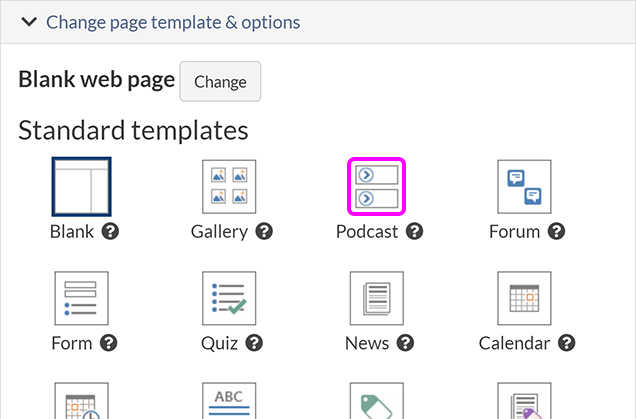Pick the Podcast template icon
The height and width of the screenshot is (419, 636).
[x=376, y=186]
